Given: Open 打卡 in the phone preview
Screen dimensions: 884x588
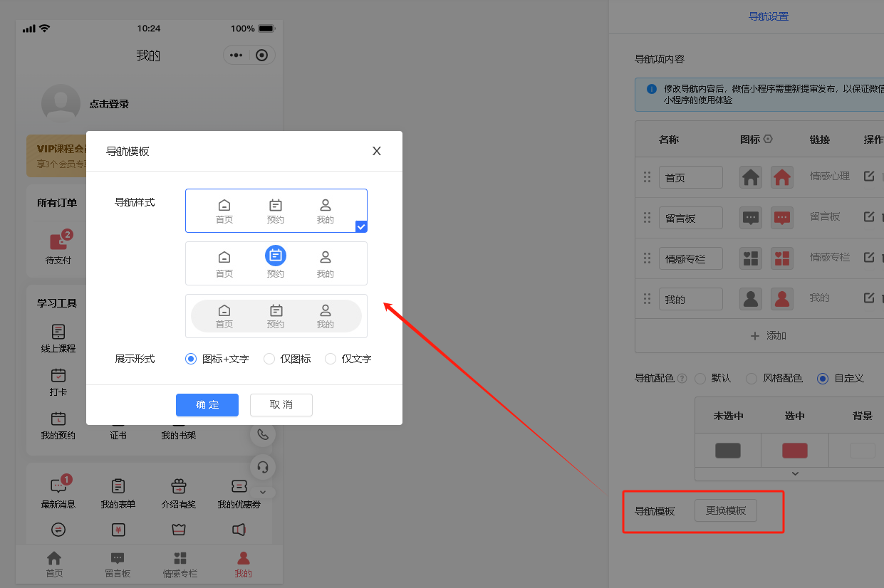Looking at the screenshot, I should pos(58,382).
